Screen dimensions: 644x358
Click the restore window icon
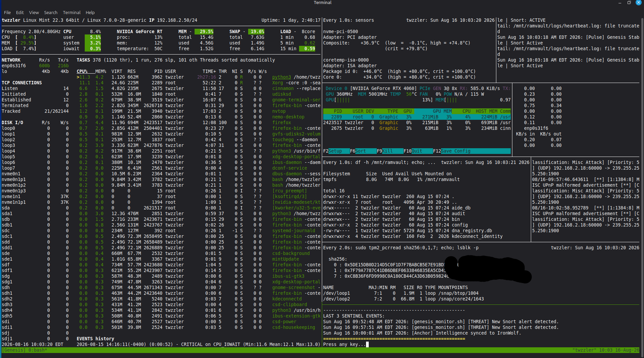coord(629,3)
